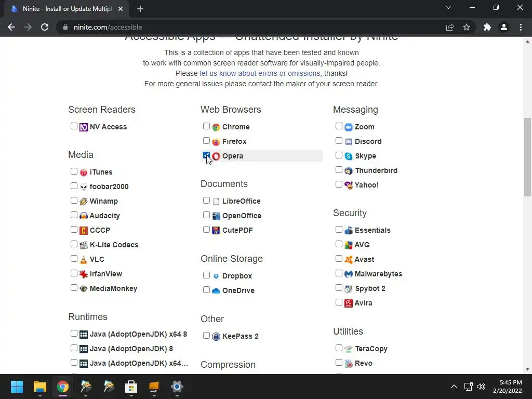Click the OneDrive cloud icon
532x399 pixels.
pyautogui.click(x=216, y=291)
